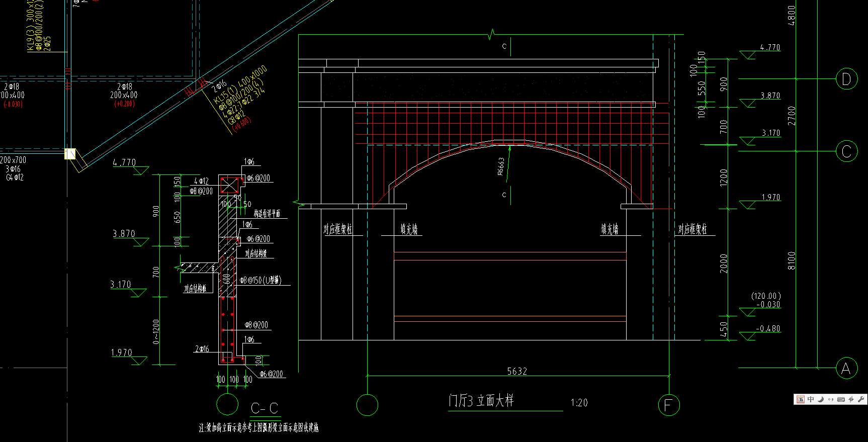Click grid axis bubble 'F'
Image resolution: width=868 pixels, height=442 pixels.
coord(669,405)
